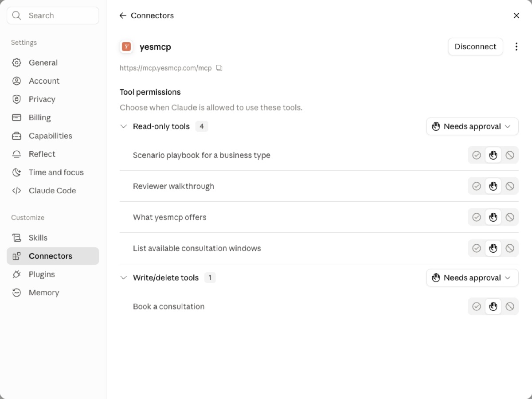The image size is (532, 399).
Task: Open General settings
Action: pyautogui.click(x=53, y=63)
